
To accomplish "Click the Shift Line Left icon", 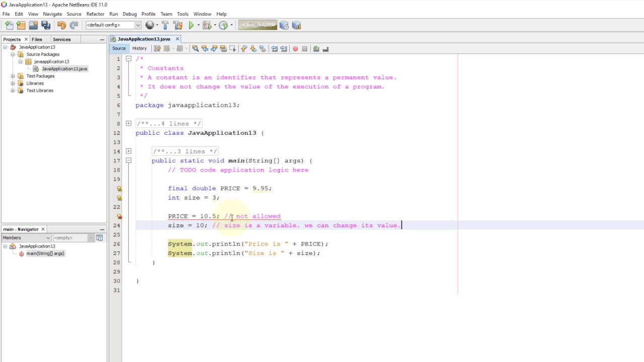I will [274, 49].
